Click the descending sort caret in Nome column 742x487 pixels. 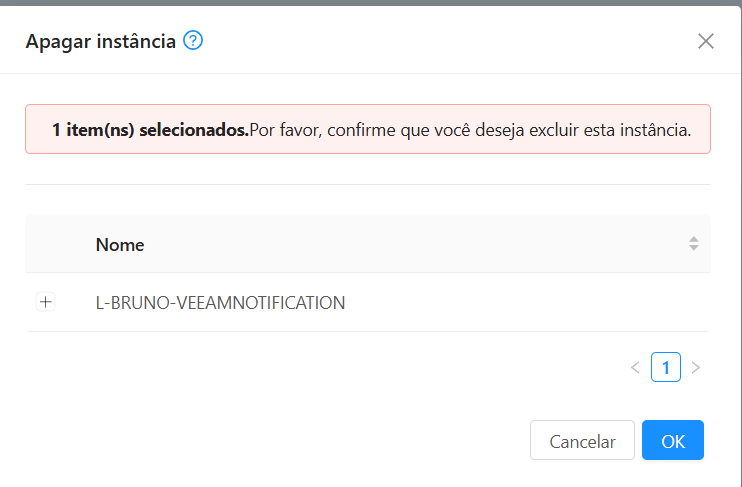[694, 248]
